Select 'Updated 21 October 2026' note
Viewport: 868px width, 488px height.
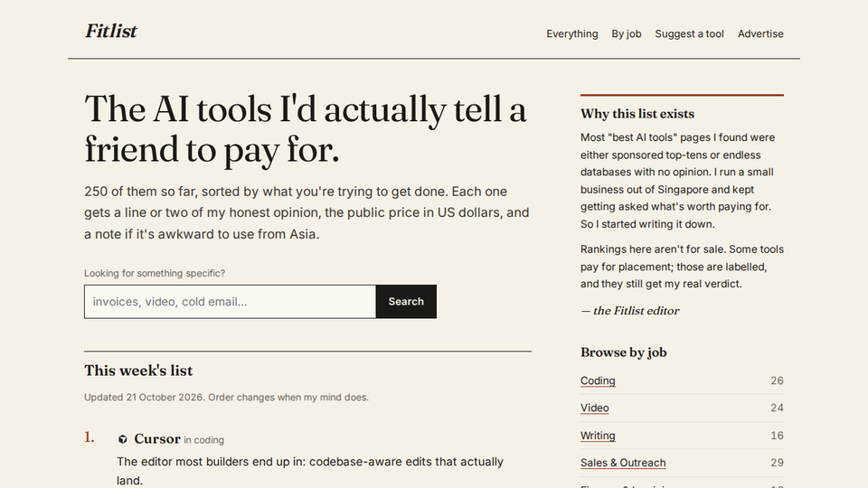click(x=145, y=398)
